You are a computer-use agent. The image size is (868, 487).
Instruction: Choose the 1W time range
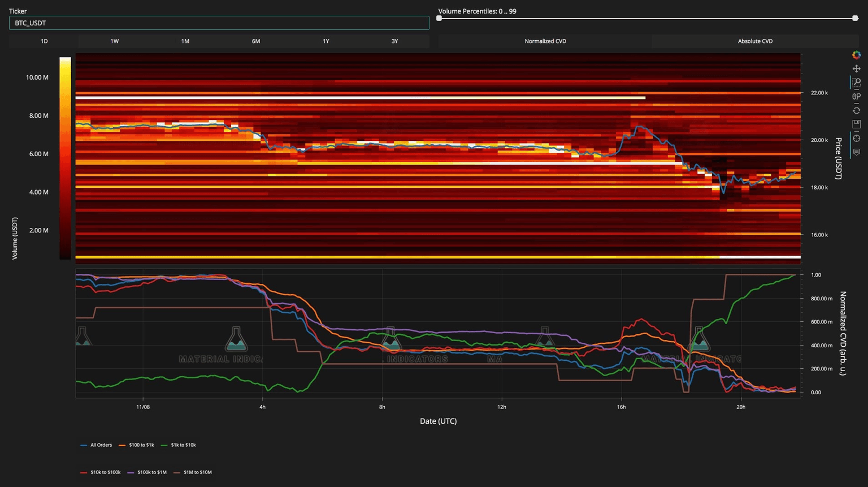coord(114,41)
